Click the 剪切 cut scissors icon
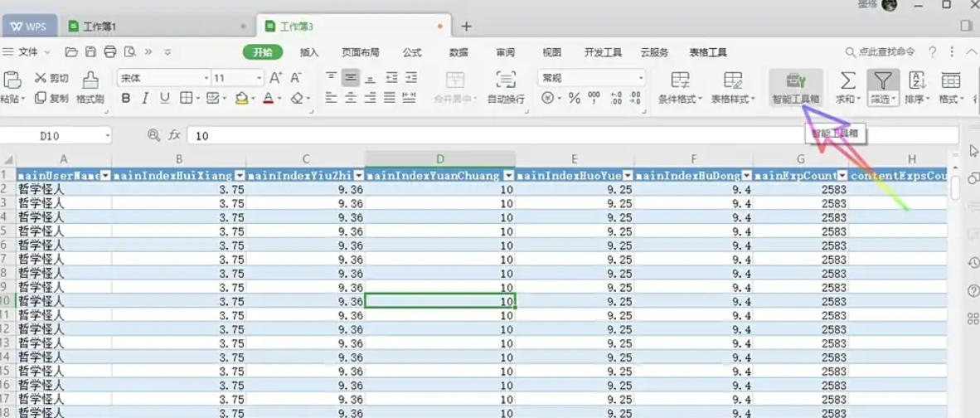 point(40,78)
